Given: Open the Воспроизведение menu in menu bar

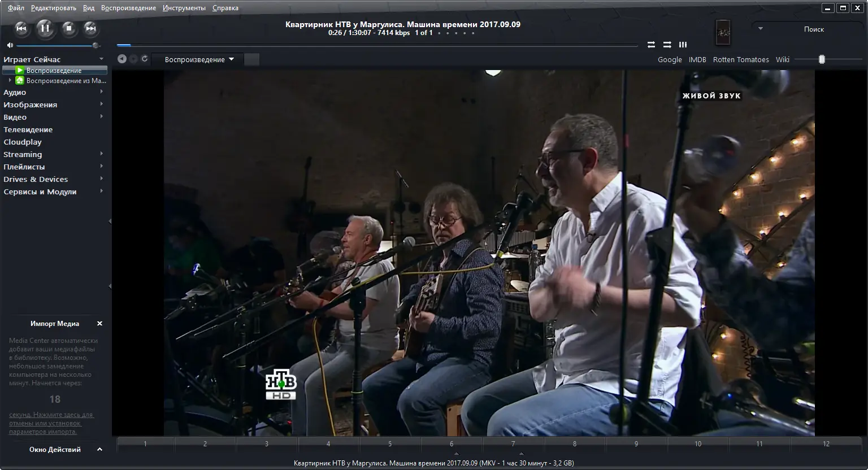Looking at the screenshot, I should tap(129, 8).
